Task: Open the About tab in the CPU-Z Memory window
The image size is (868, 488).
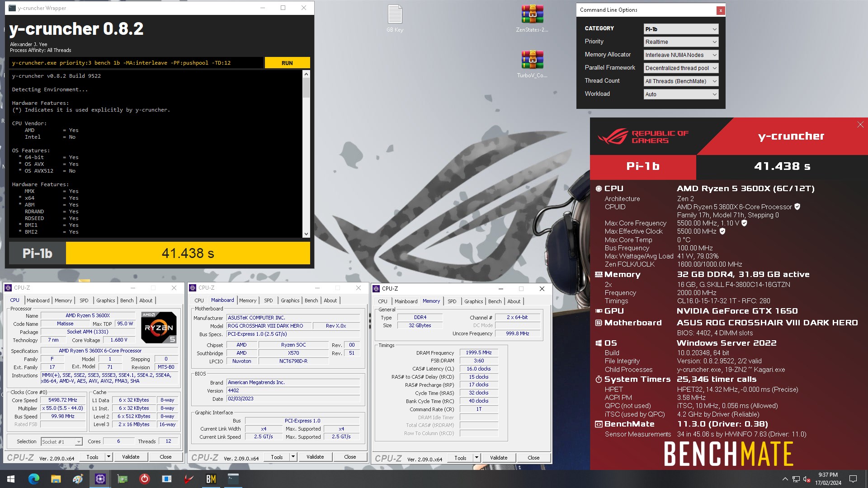Action: click(x=514, y=301)
